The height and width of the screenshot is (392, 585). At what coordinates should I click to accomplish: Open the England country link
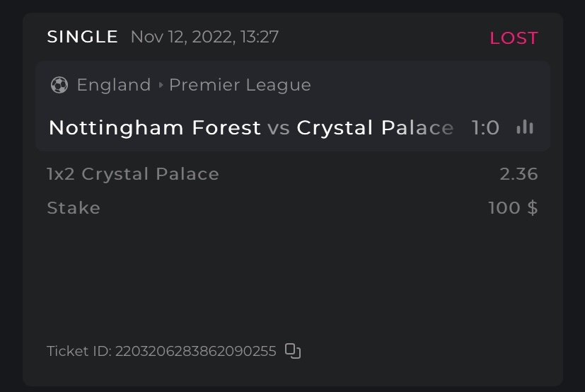[114, 85]
